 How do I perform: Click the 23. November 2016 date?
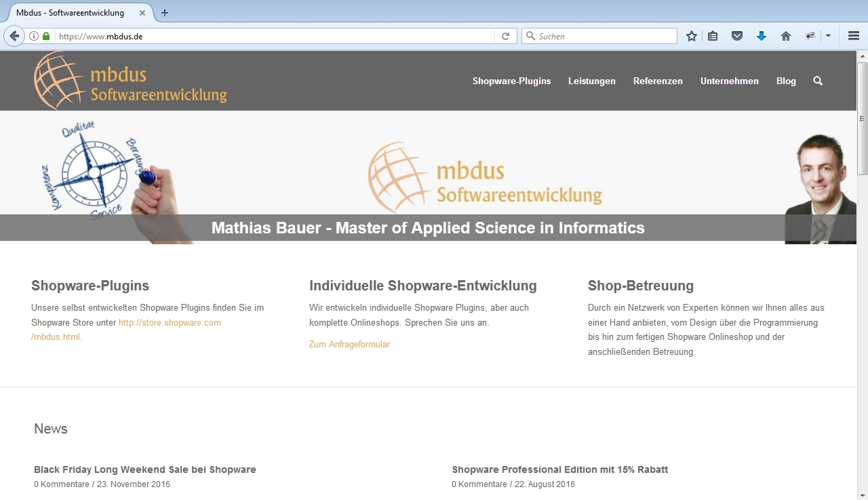click(x=134, y=484)
